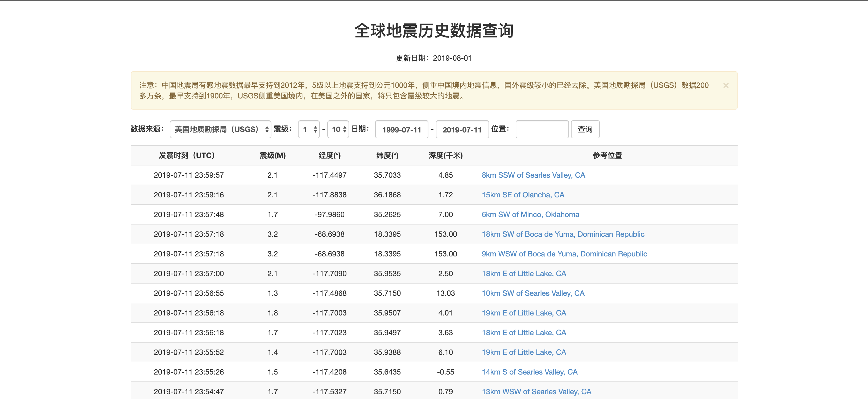
Task: Click depth value 4.85
Action: pos(445,175)
